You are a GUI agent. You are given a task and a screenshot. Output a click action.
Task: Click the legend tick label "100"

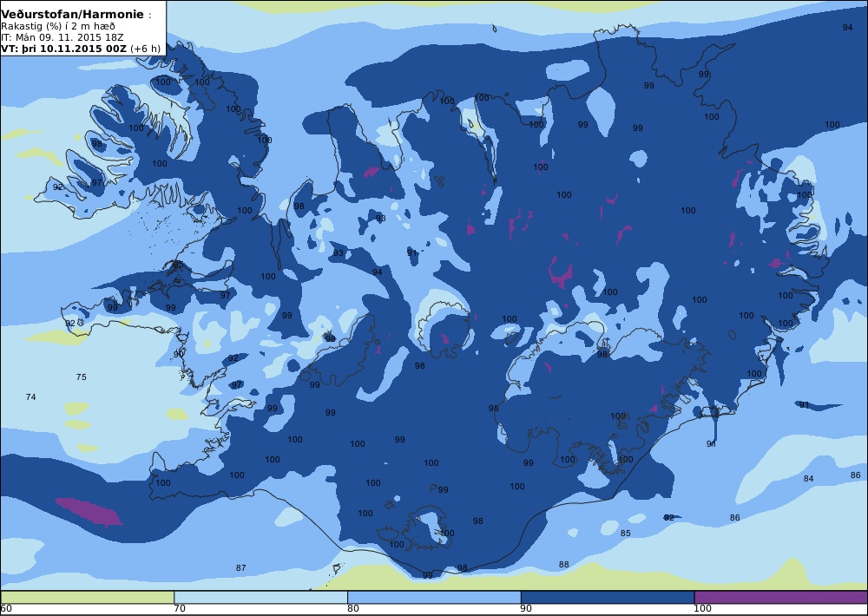(702, 609)
